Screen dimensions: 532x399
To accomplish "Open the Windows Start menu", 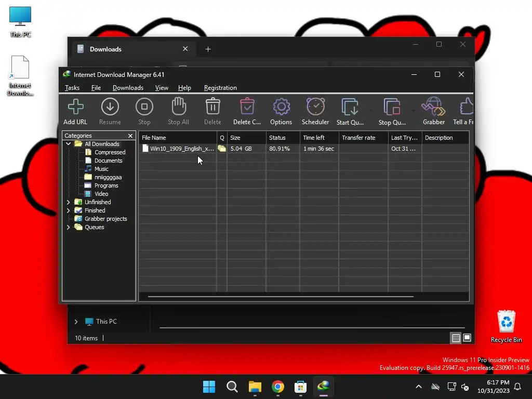I will click(209, 387).
